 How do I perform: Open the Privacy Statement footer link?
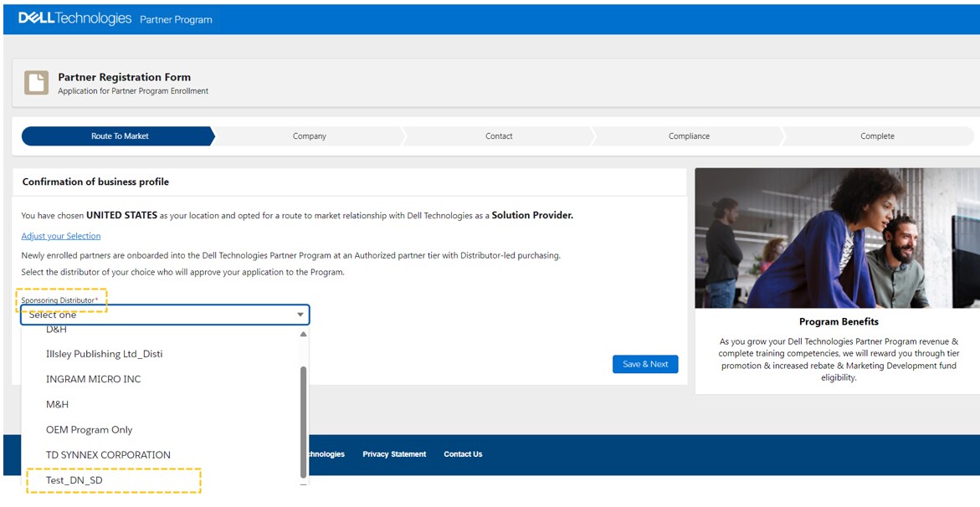[x=394, y=454]
